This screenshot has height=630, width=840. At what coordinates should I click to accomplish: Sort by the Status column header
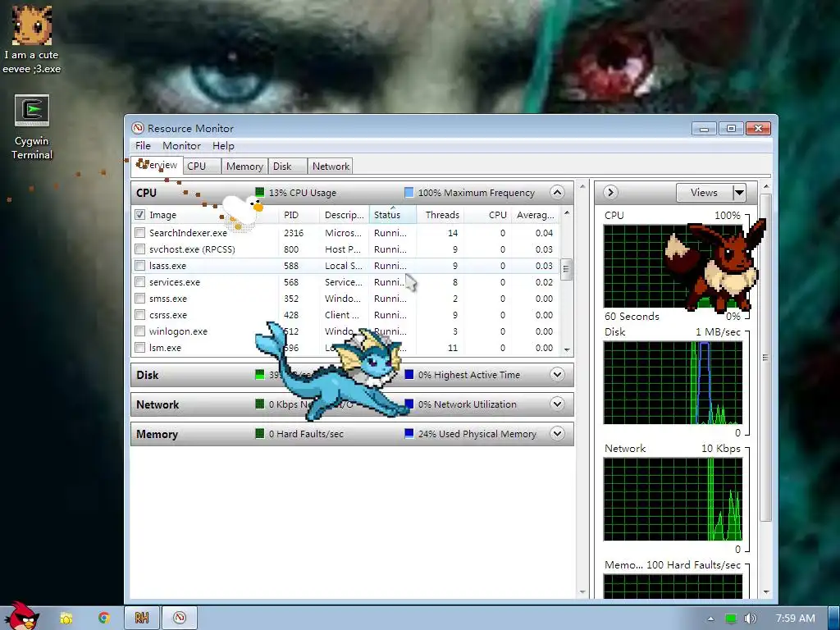[393, 215]
